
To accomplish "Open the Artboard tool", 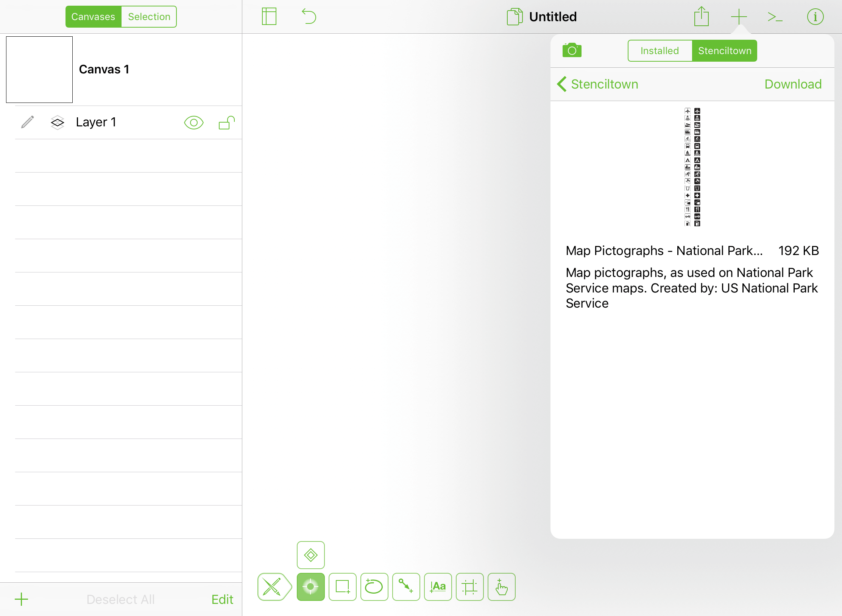I will click(x=469, y=587).
